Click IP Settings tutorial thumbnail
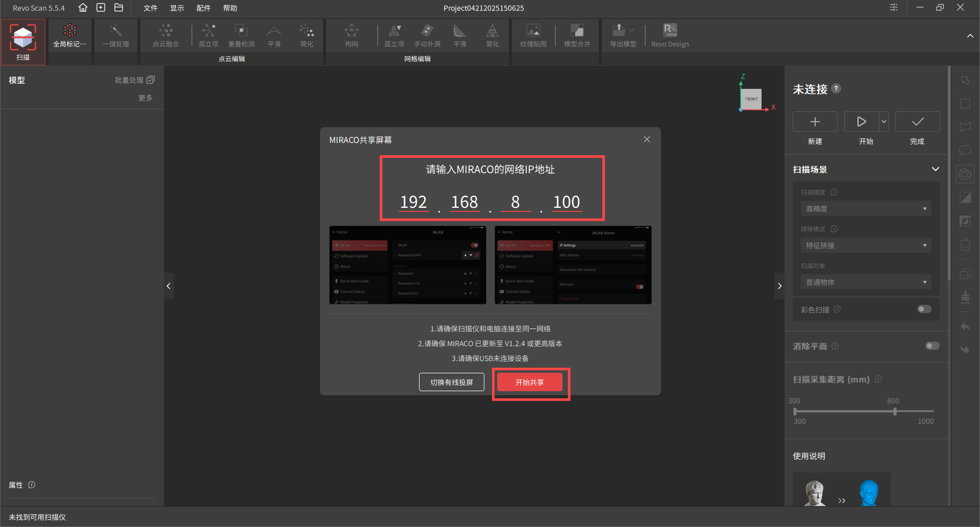This screenshot has height=527, width=980. pyautogui.click(x=573, y=265)
